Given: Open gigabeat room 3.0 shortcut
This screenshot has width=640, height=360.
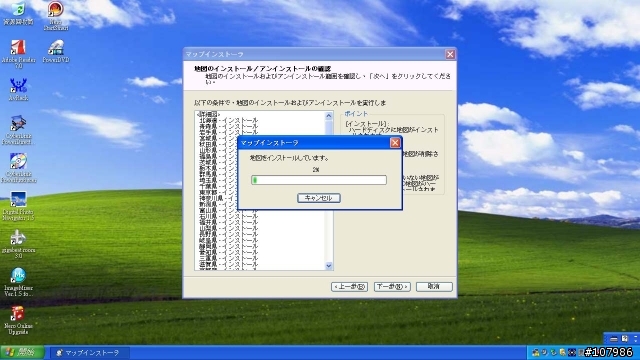Looking at the screenshot, I should coord(18,244).
